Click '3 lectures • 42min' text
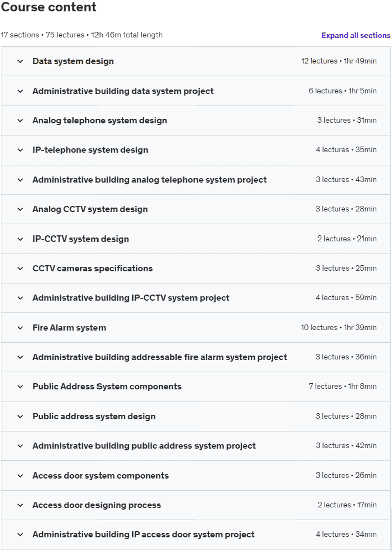This screenshot has width=392, height=552. coord(346,445)
